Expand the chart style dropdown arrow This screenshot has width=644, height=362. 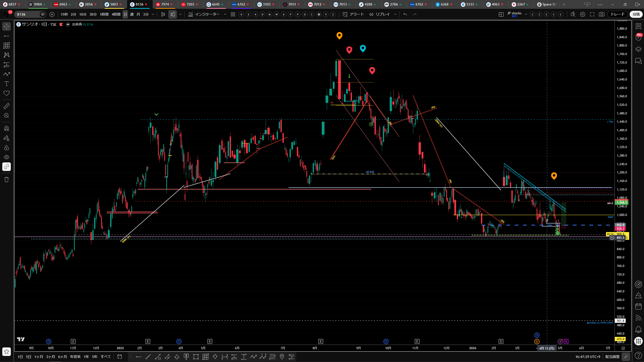(180, 14)
